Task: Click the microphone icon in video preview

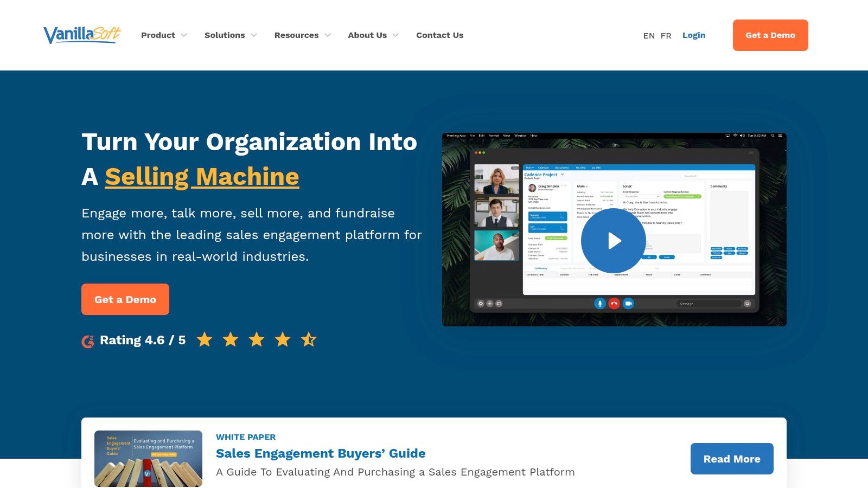Action: tap(599, 304)
